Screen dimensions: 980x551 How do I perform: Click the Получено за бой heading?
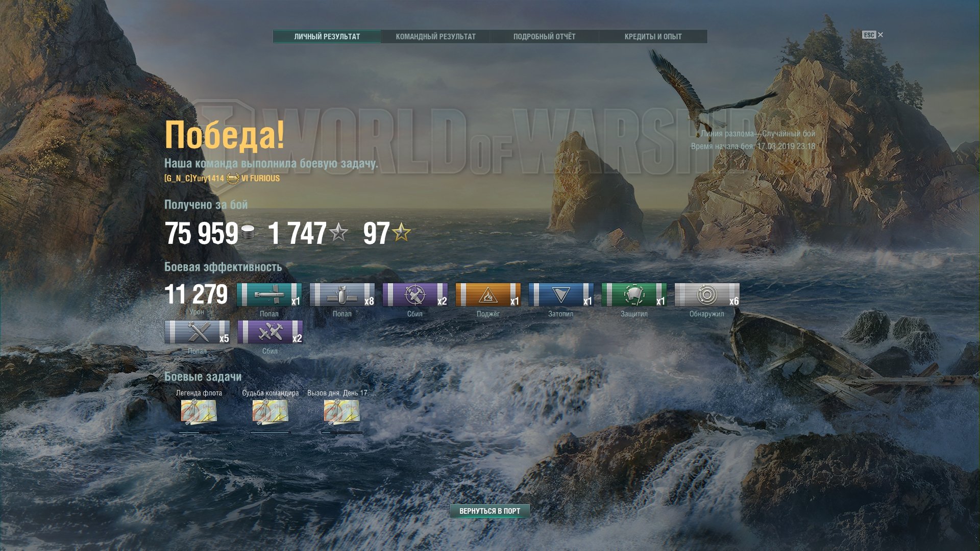coord(206,205)
